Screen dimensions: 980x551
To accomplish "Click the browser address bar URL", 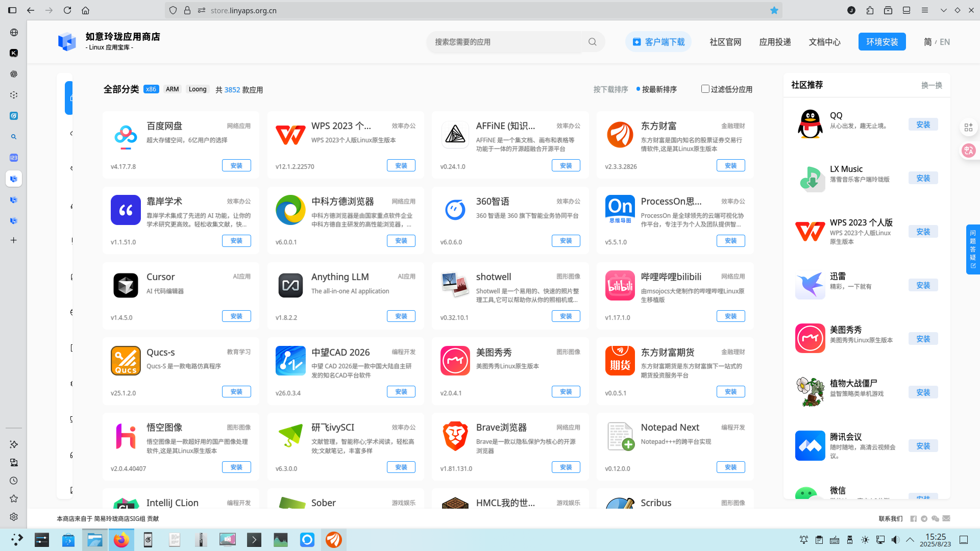I will tap(243, 10).
